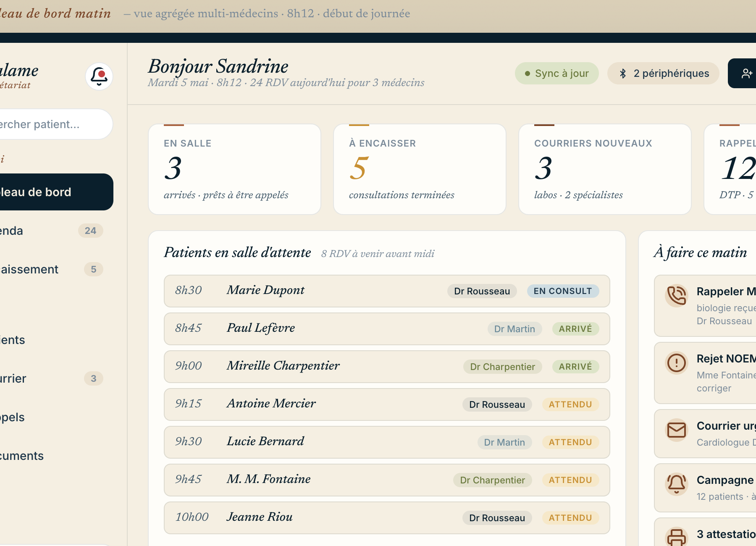The image size is (756, 546).
Task: Open the Encaissement menu with 5 badge
Action: click(x=52, y=269)
